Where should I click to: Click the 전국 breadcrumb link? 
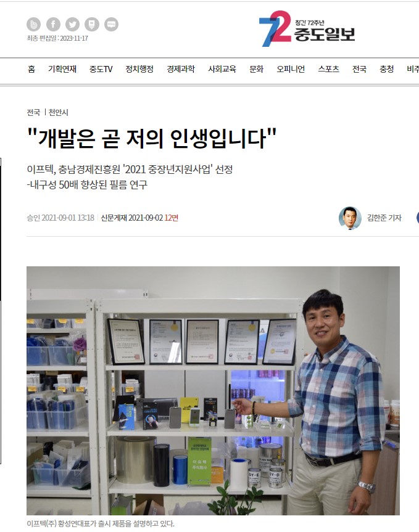33,112
